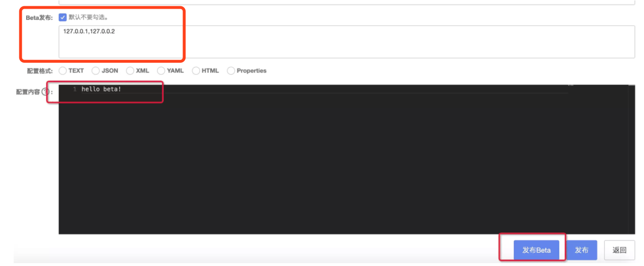Screen dimensions: 644x266
Task: Click the 默认不要勾选 checkbox label
Action: click(88, 17)
